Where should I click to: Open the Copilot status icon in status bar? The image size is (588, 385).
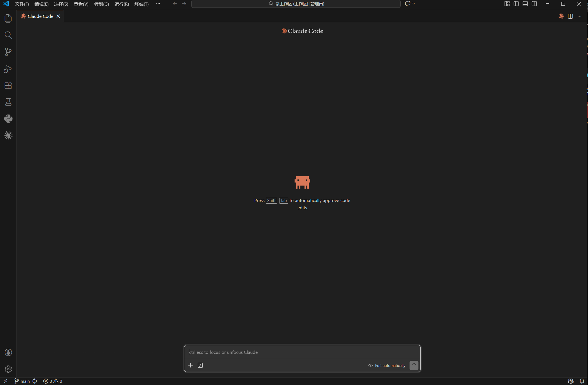pyautogui.click(x=571, y=381)
